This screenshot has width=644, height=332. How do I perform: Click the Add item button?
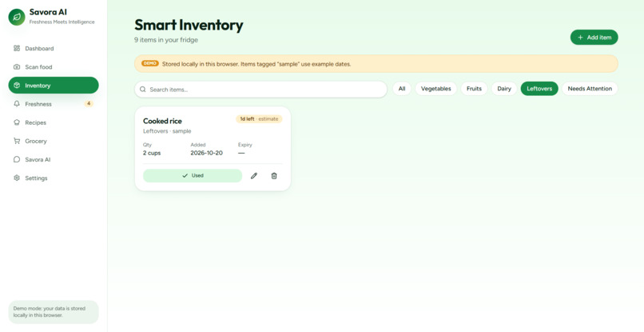(x=594, y=37)
